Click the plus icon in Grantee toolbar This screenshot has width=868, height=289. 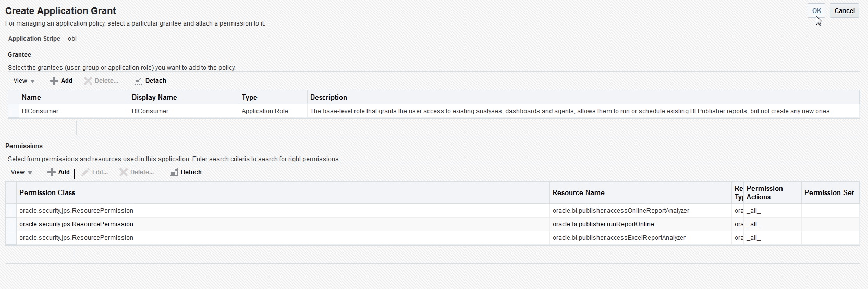click(x=54, y=81)
